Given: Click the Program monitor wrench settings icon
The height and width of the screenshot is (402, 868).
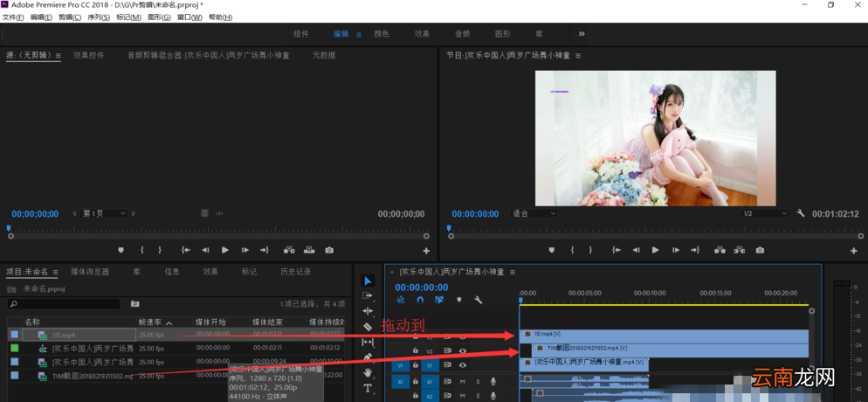Looking at the screenshot, I should 801,213.
